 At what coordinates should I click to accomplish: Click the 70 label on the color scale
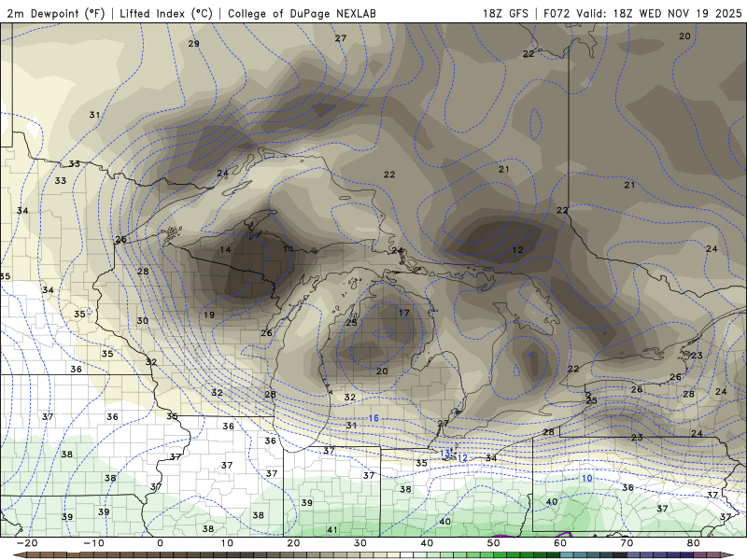tap(627, 543)
